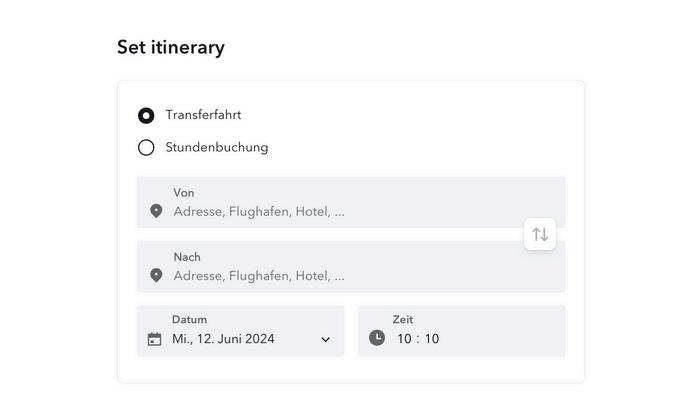The width and height of the screenshot is (682, 417).
Task: Select the Transferfahrt radio button
Action: (x=146, y=115)
